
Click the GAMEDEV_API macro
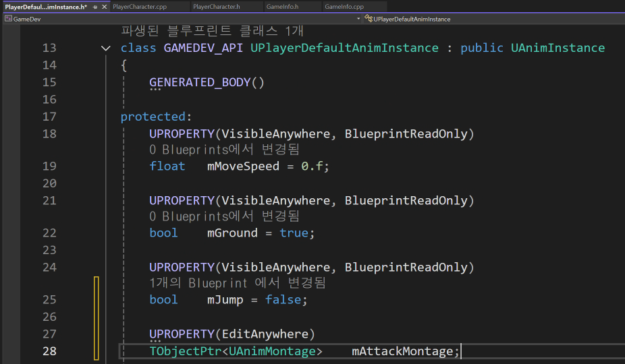click(203, 48)
